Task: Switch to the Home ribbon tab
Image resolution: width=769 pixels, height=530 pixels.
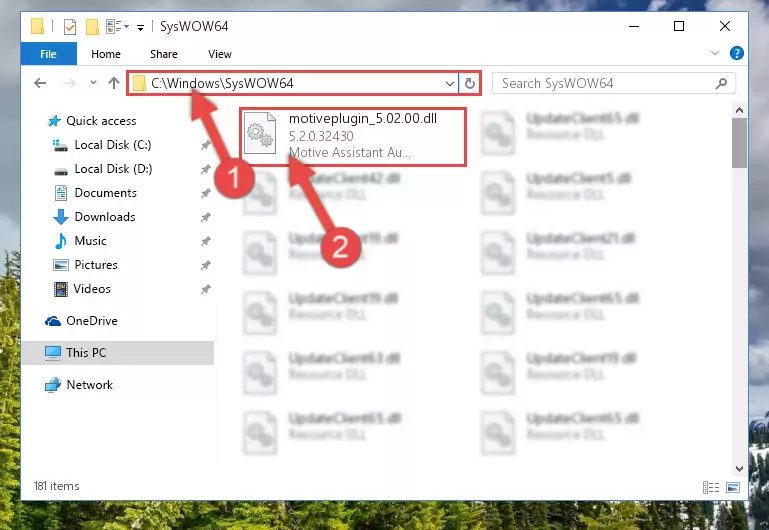Action: (x=106, y=54)
